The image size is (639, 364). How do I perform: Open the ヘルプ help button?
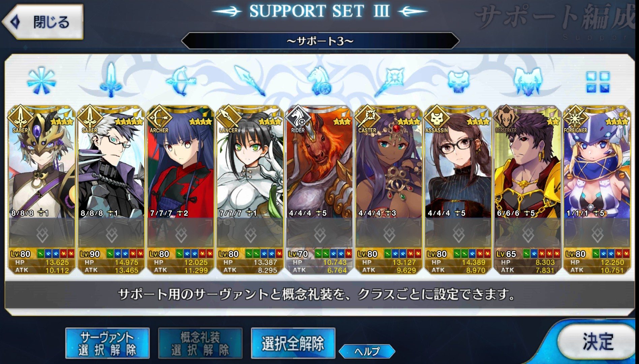pyautogui.click(x=367, y=352)
